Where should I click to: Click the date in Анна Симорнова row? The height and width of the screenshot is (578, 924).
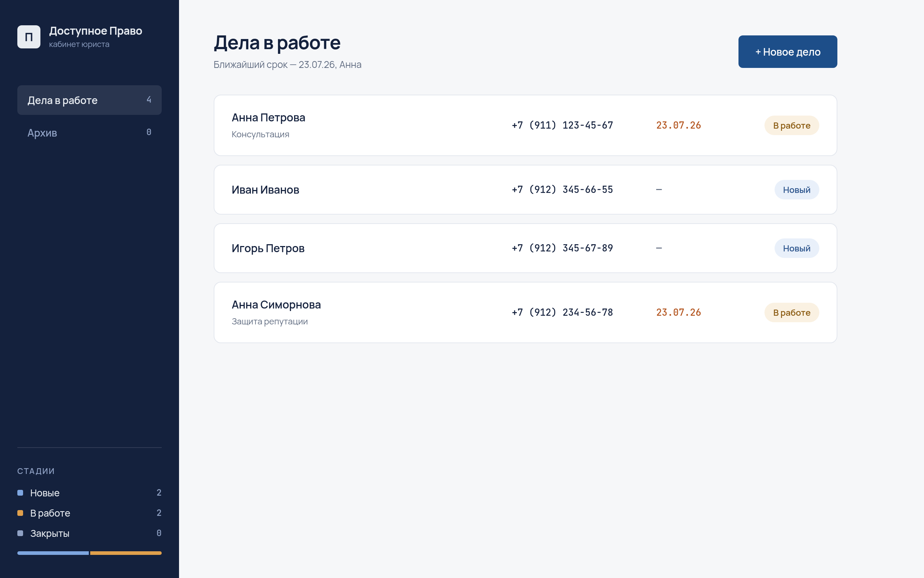tap(679, 312)
